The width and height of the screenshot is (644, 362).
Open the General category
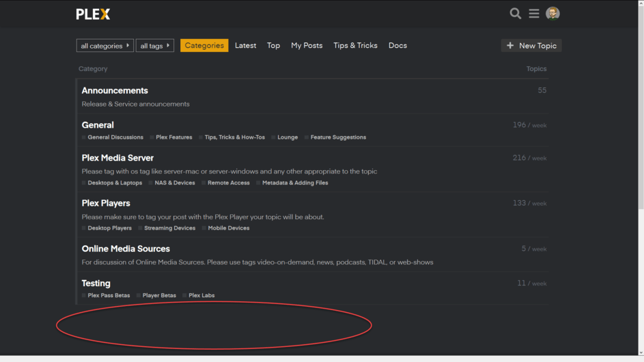pyautogui.click(x=98, y=125)
